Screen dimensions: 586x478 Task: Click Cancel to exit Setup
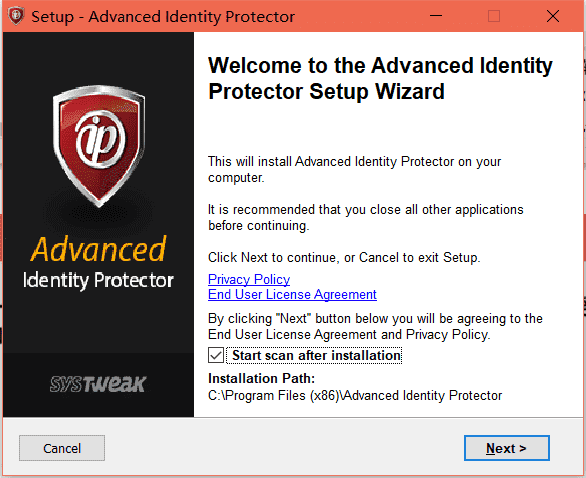[x=62, y=448]
